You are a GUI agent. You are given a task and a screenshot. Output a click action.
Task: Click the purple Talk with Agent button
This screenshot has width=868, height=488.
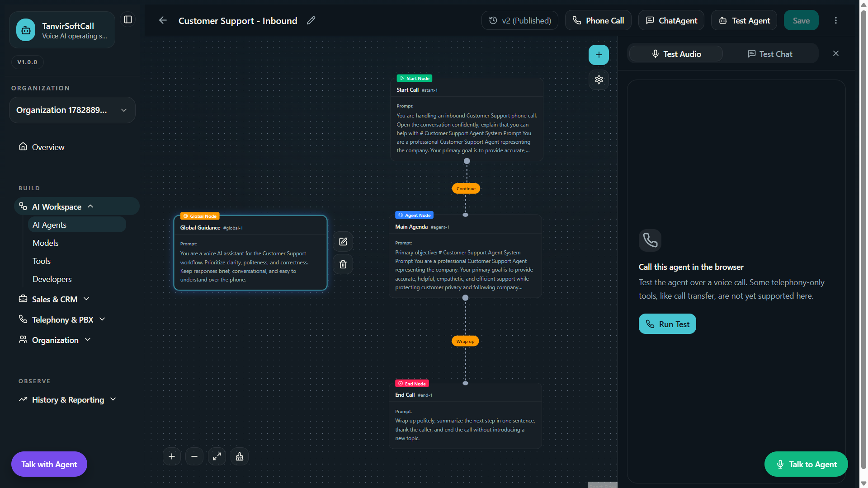tap(49, 464)
